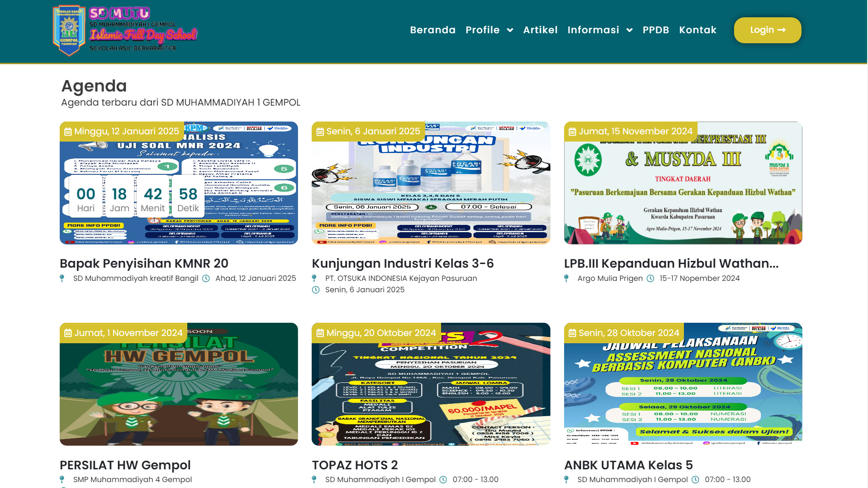Viewport: 868px width, 488px height.
Task: Go to the PPDB section
Action: click(x=656, y=30)
